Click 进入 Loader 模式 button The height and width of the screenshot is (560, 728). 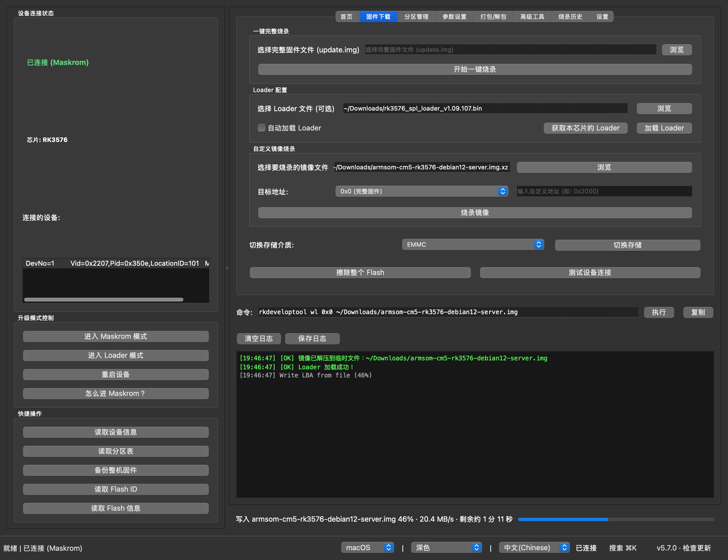[116, 355]
